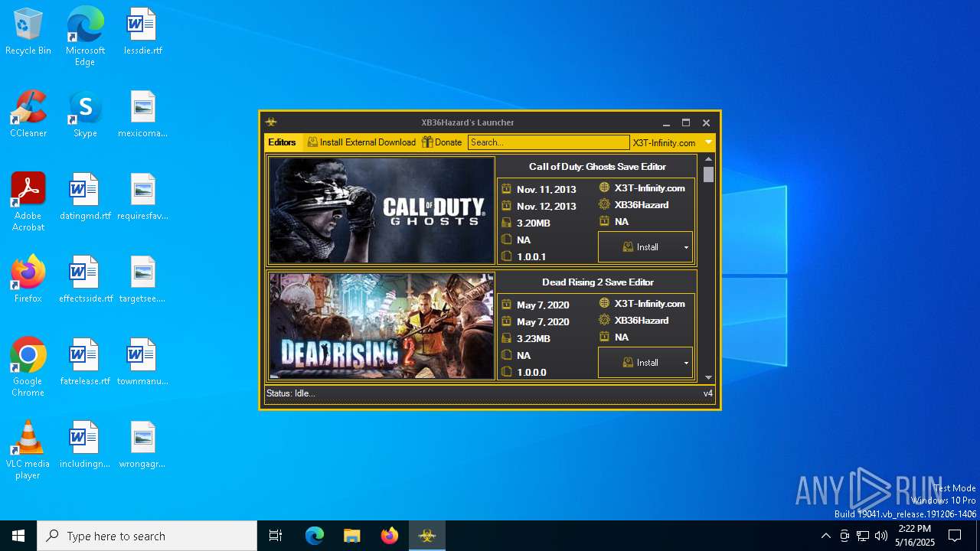This screenshot has width=980, height=551.
Task: Select Call of Duty: Ghosts Save Editor title
Action: click(597, 167)
